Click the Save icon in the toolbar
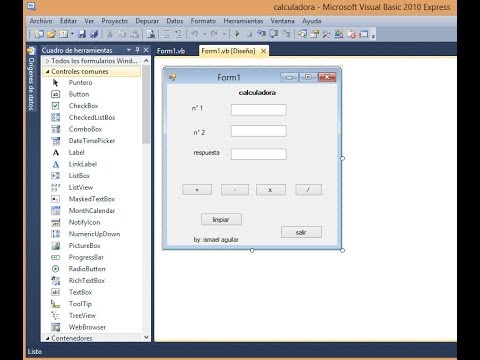Image resolution: width=480 pixels, height=360 pixels. click(82, 34)
